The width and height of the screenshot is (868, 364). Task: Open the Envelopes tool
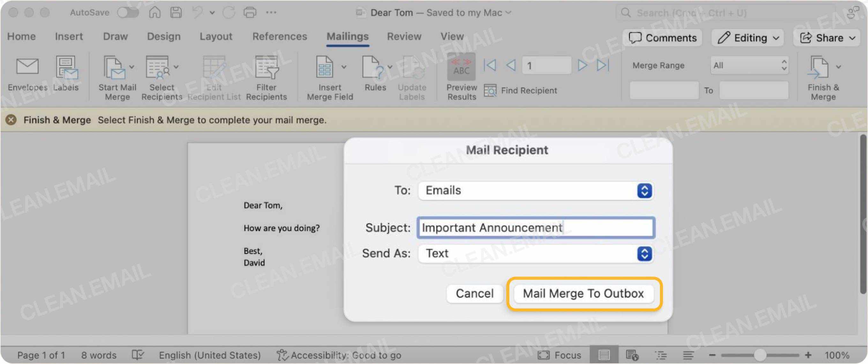[27, 74]
